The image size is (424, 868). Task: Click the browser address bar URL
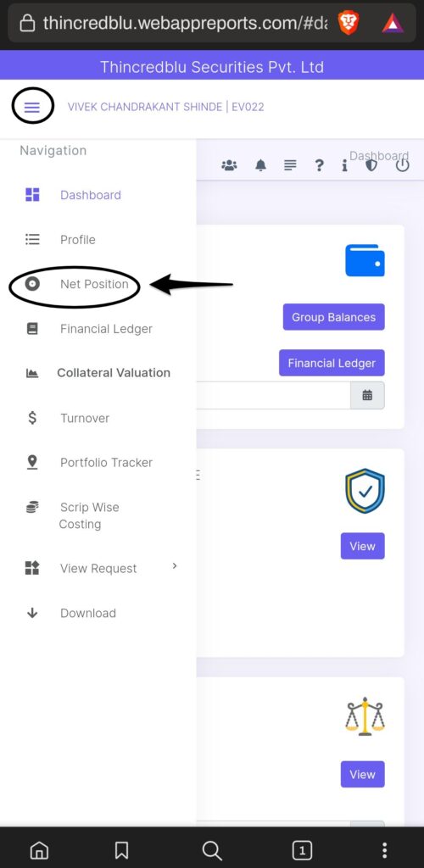tap(185, 23)
